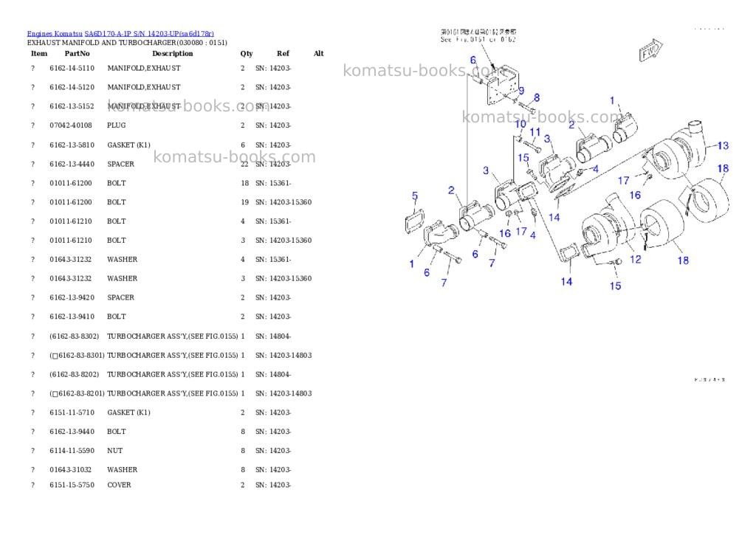Click the NUT description cell
The height and width of the screenshot is (535, 756).
click(x=114, y=451)
